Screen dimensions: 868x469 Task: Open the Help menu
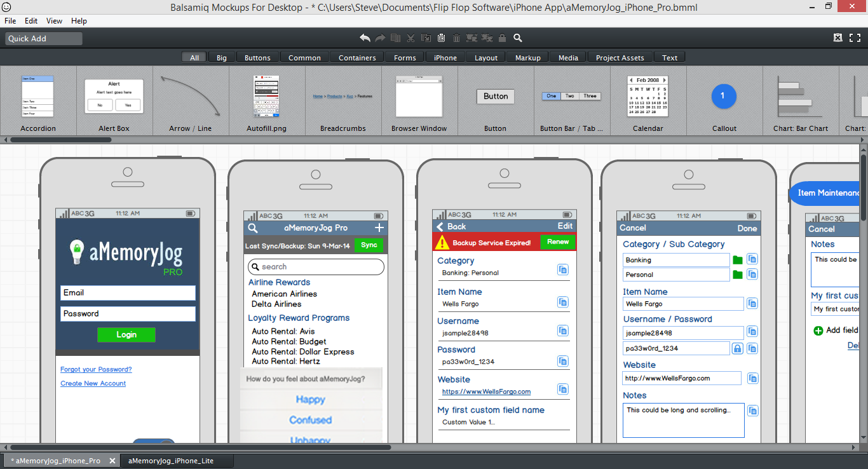79,21
